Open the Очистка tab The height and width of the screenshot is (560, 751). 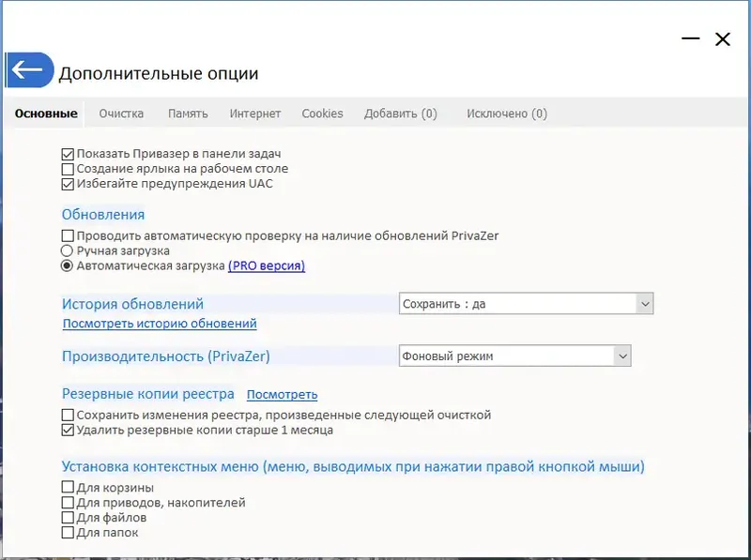tap(121, 114)
